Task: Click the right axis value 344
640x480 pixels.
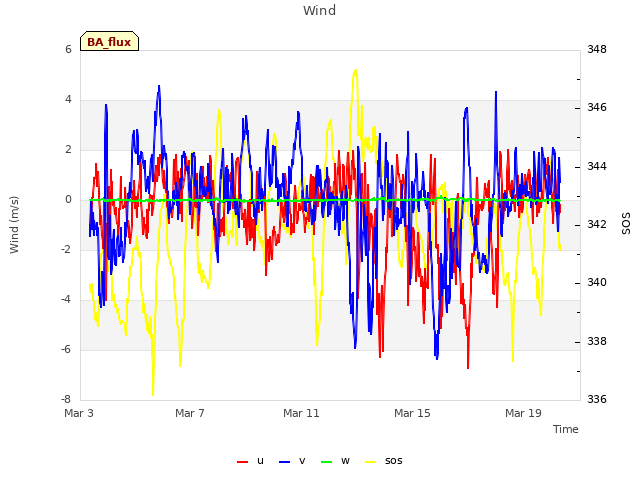Action: [x=597, y=166]
